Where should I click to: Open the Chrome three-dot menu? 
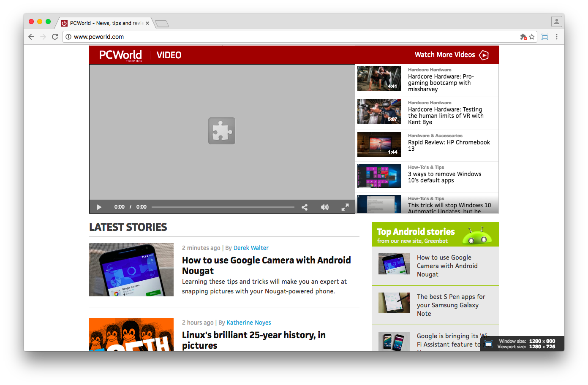tap(557, 37)
